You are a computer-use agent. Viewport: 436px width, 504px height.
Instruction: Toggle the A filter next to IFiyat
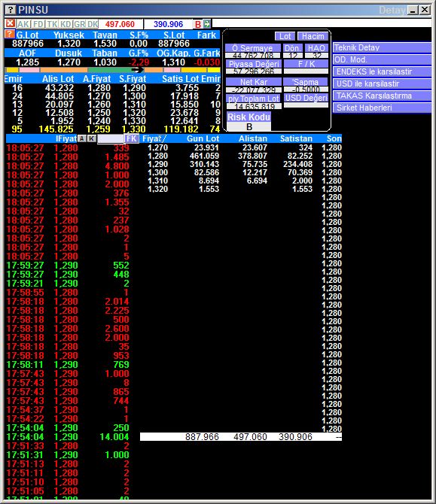(x=82, y=138)
